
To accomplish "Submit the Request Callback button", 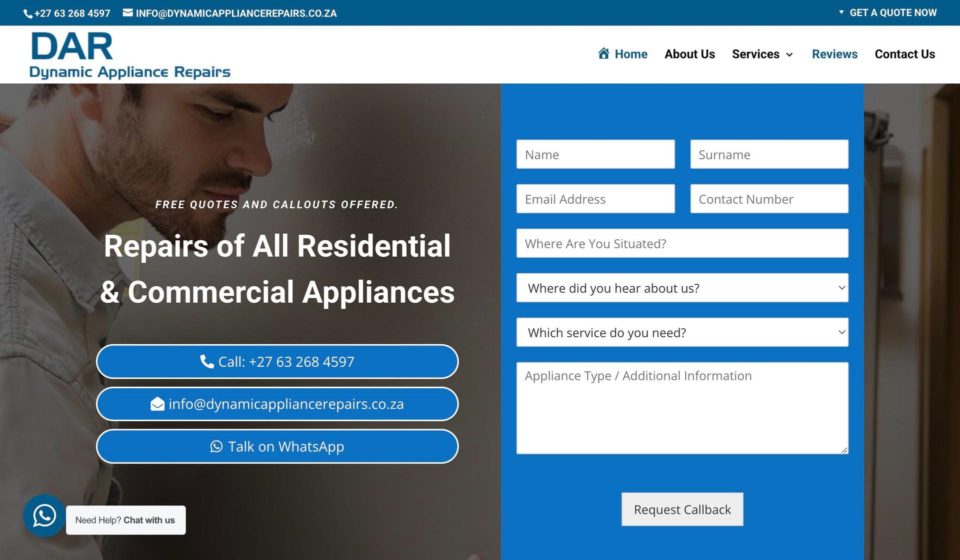I will [682, 510].
